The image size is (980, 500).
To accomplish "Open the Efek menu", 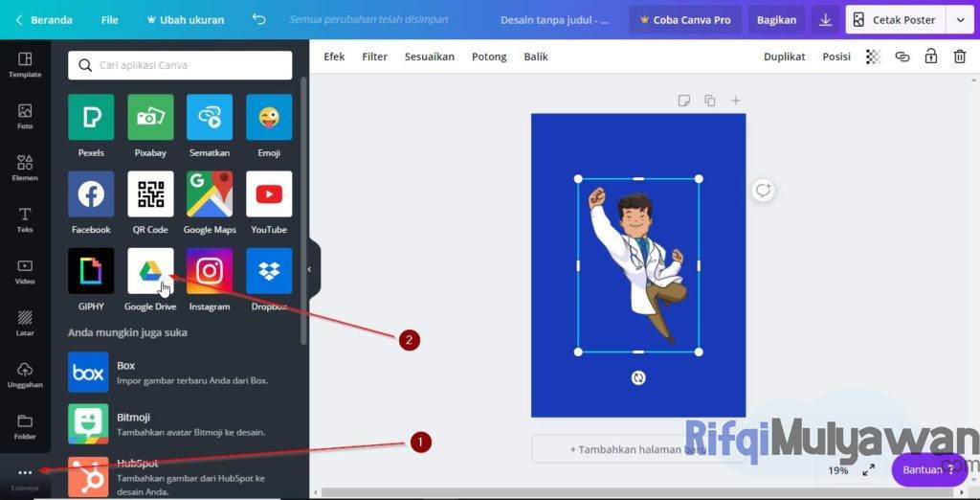I will pyautogui.click(x=334, y=57).
